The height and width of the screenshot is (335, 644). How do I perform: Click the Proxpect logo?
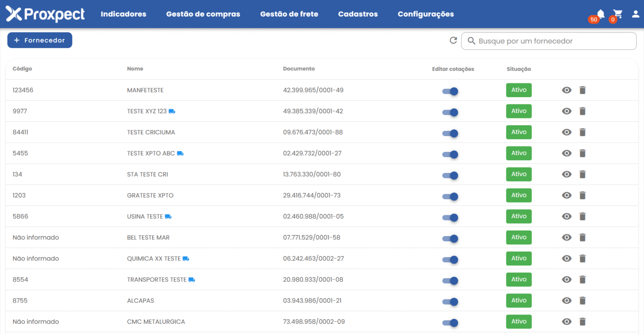coord(45,14)
